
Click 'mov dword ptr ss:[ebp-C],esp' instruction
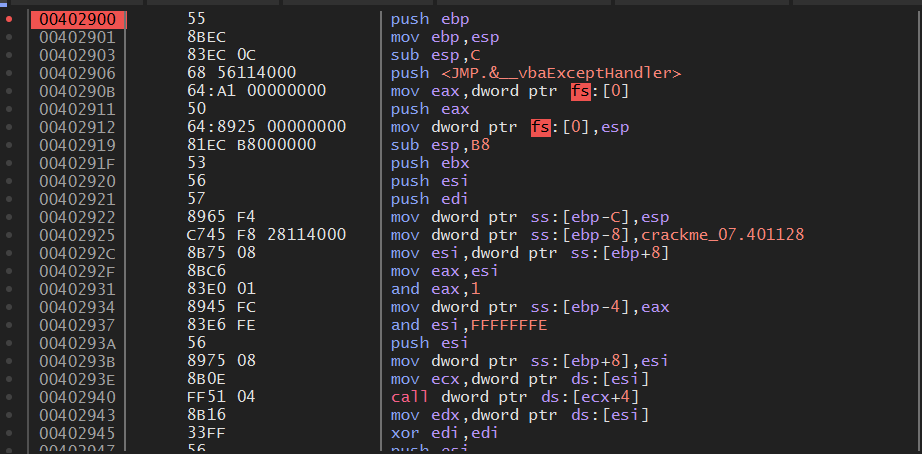(530, 218)
